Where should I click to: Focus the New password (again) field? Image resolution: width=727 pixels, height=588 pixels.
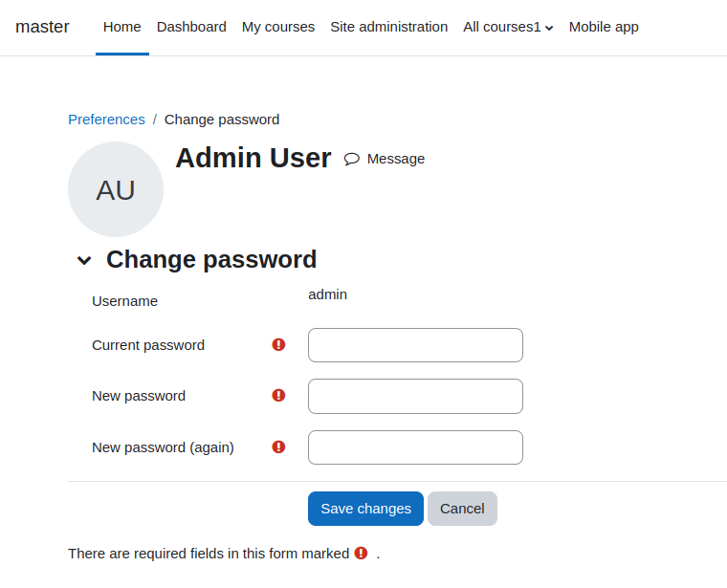coord(415,447)
